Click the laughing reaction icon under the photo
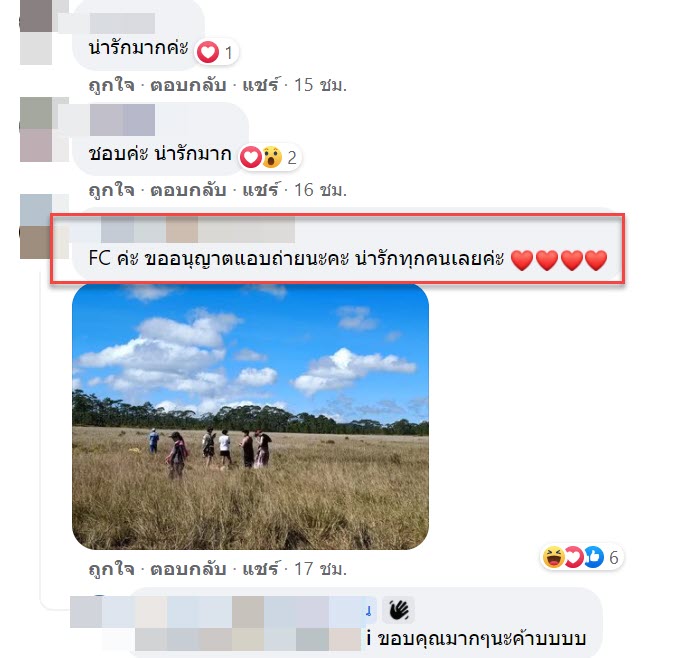Image resolution: width=682 pixels, height=658 pixels. 554,557
